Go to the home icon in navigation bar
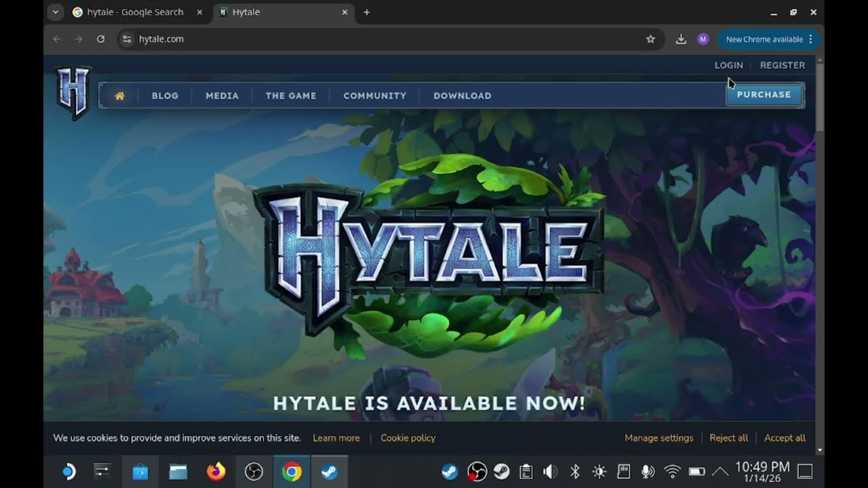The height and width of the screenshot is (488, 868). point(120,96)
